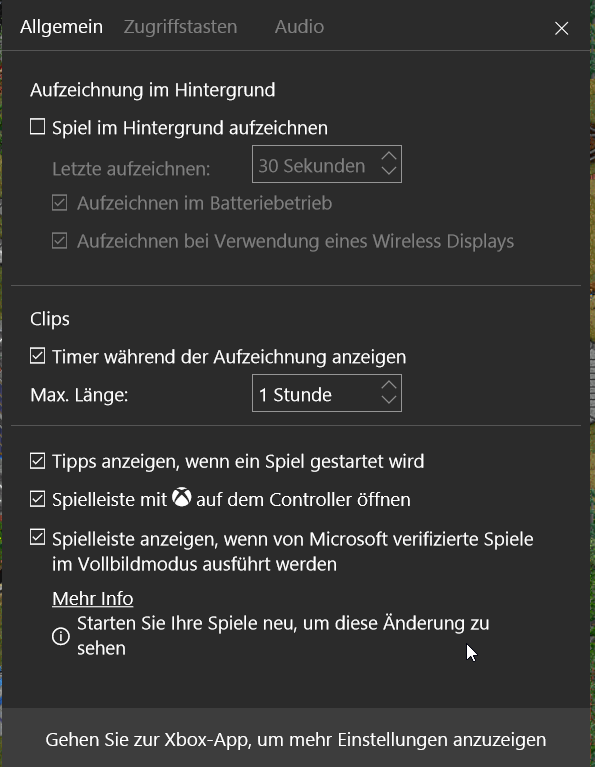This screenshot has width=600, height=770.
Task: Close the game bar settings dialog
Action: 562,28
